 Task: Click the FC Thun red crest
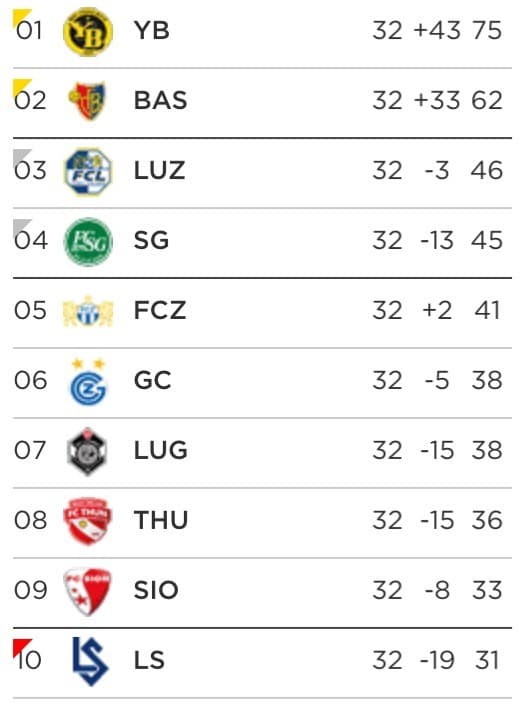(x=88, y=521)
